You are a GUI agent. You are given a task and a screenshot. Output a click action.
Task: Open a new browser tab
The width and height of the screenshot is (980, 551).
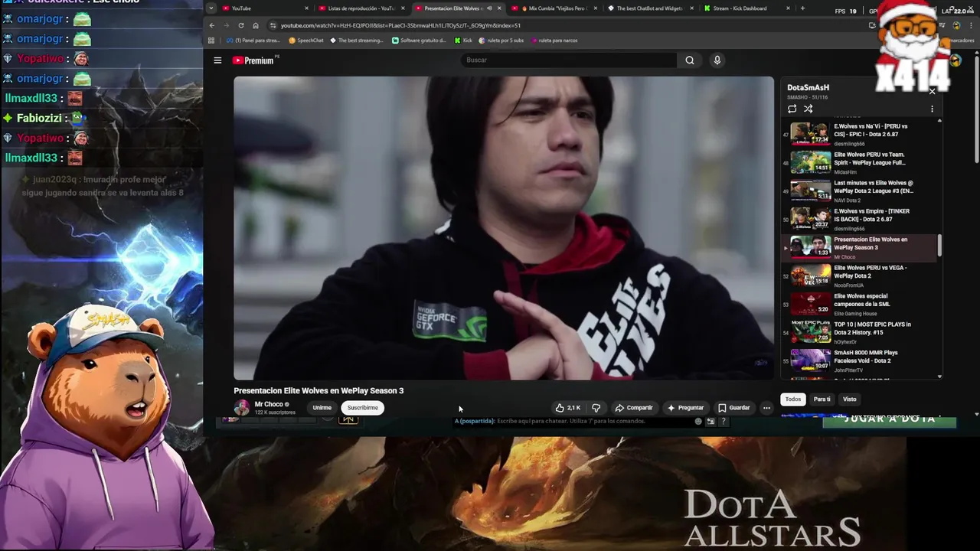tap(802, 8)
